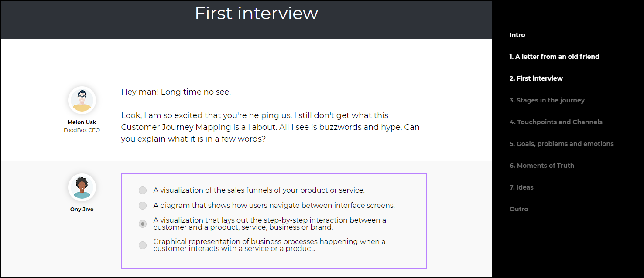Click the 'FoodBox CEO' subtitle

(x=82, y=130)
